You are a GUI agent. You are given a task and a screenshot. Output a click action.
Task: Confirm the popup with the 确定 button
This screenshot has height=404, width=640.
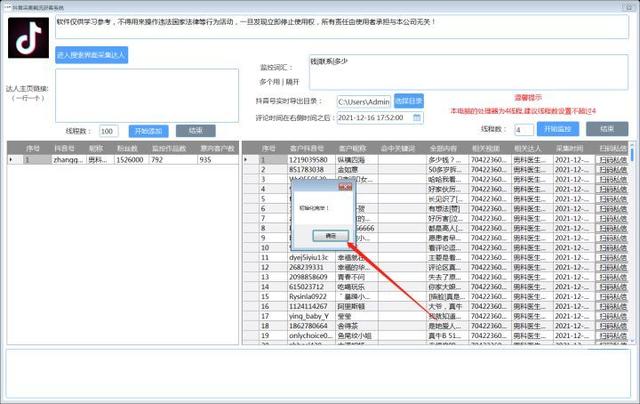(x=331, y=235)
